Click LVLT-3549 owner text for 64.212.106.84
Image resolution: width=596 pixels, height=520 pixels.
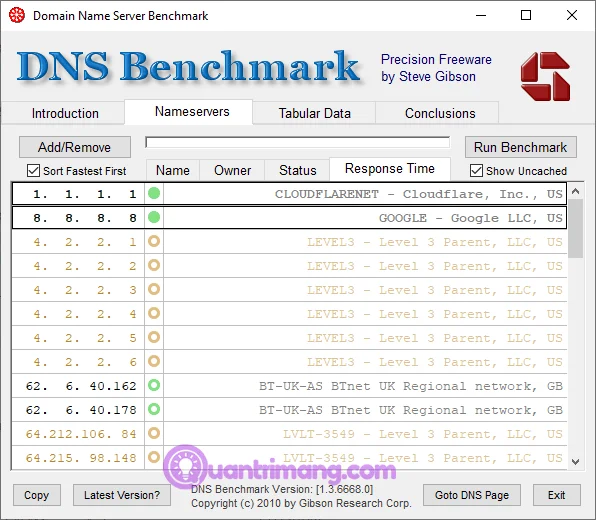click(423, 434)
